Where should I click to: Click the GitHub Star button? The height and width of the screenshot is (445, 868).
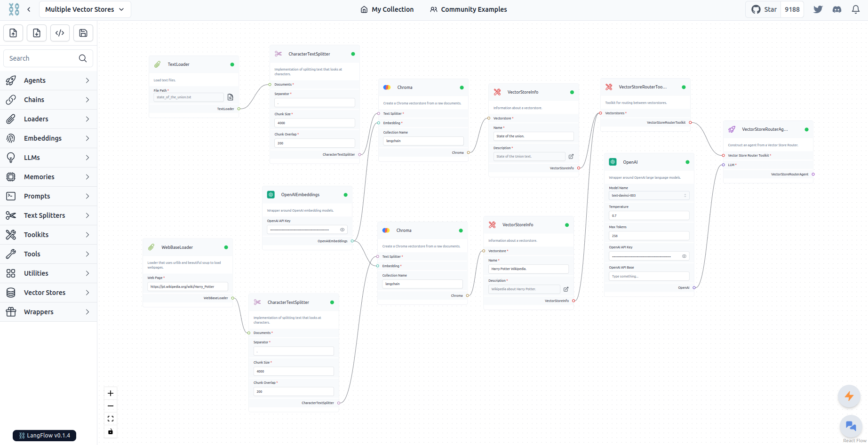(764, 9)
